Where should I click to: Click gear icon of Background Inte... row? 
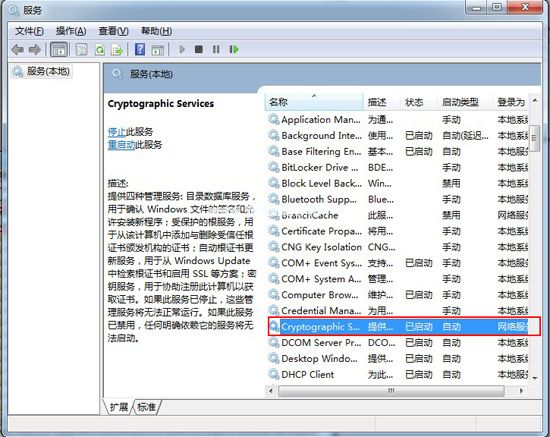tap(274, 135)
